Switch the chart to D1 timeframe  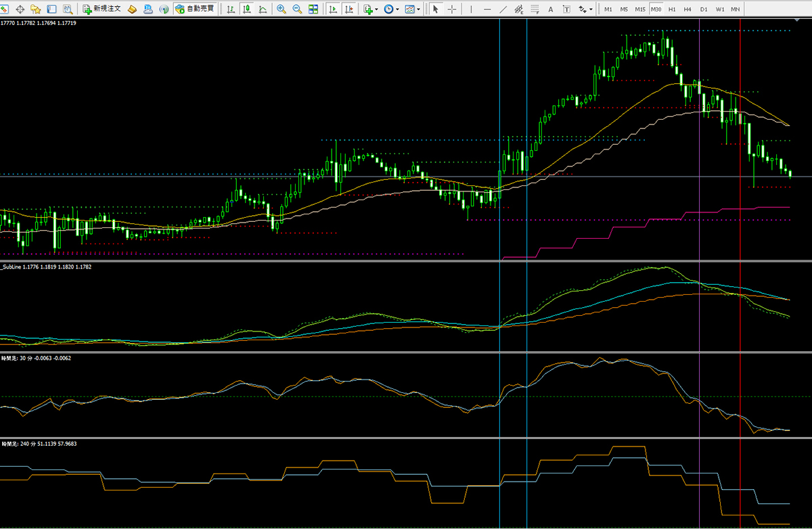tap(704, 9)
